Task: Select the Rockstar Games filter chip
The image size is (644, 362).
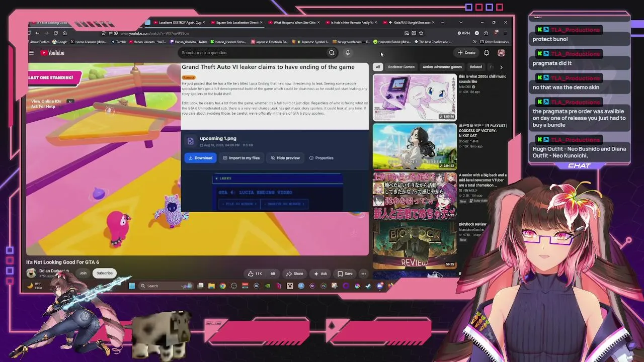Action: pos(401,67)
